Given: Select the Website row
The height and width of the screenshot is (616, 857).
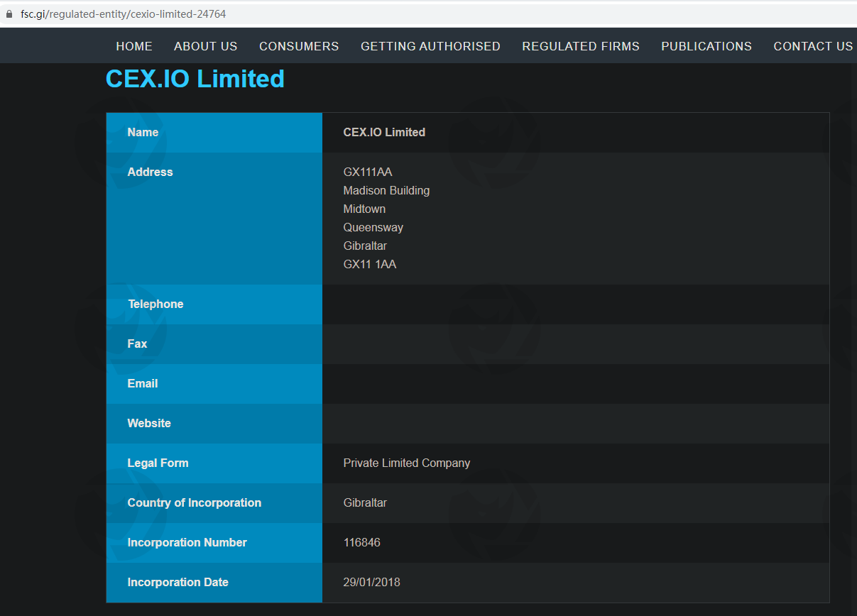Looking at the screenshot, I should tap(149, 423).
